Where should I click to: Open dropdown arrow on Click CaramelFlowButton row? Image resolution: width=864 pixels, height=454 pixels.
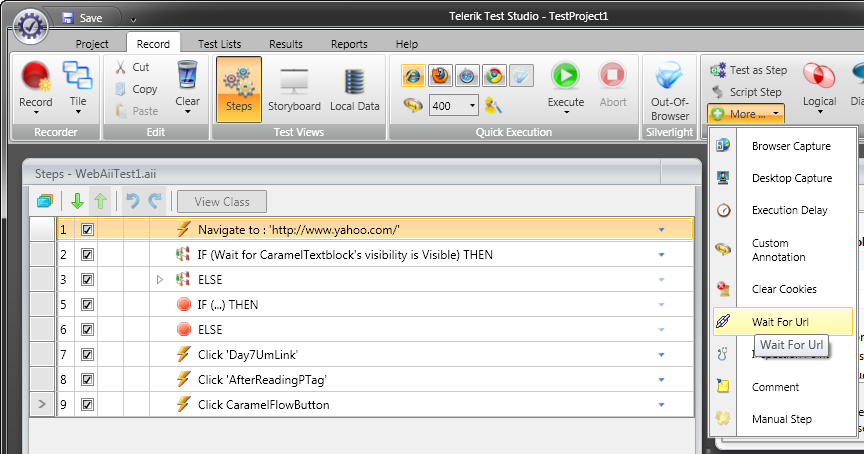[661, 405]
